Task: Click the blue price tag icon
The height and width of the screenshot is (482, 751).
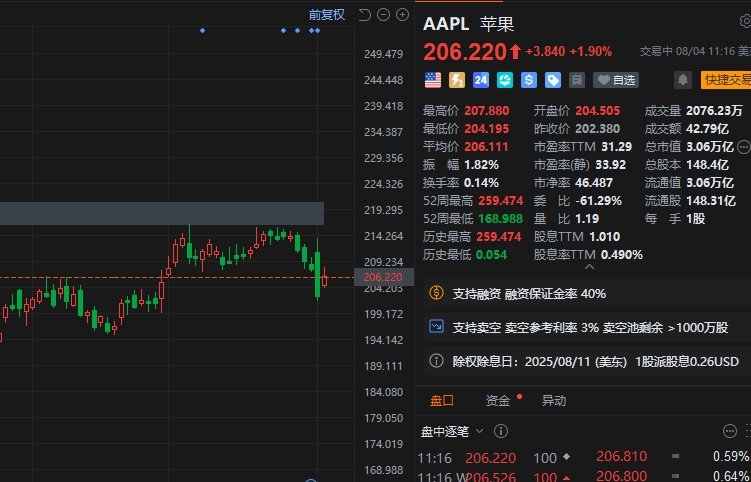Action: pyautogui.click(x=552, y=80)
